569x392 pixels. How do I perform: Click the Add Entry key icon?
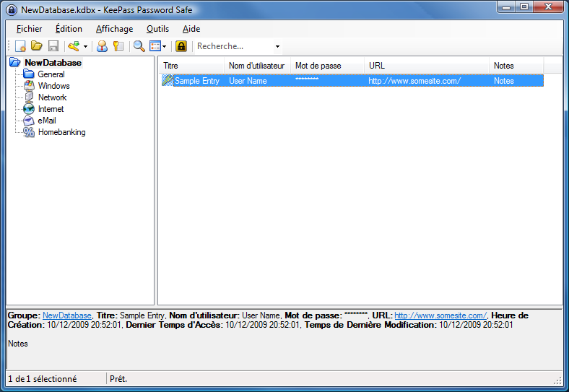[x=74, y=46]
